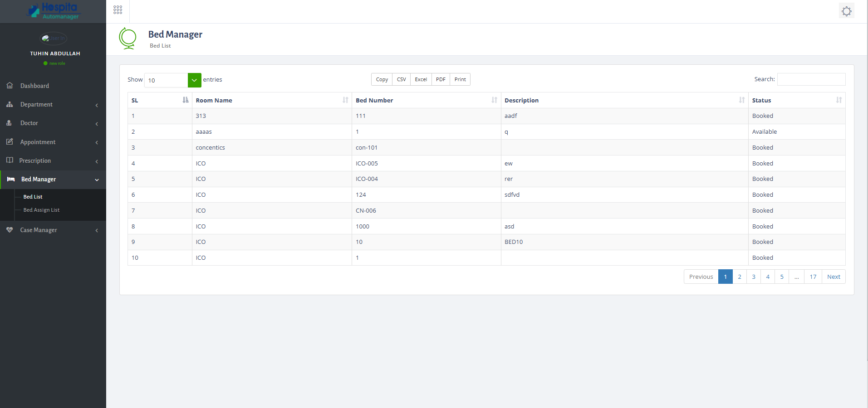This screenshot has width=868, height=408.
Task: Toggle sorting on the Room Name column
Action: pos(346,100)
